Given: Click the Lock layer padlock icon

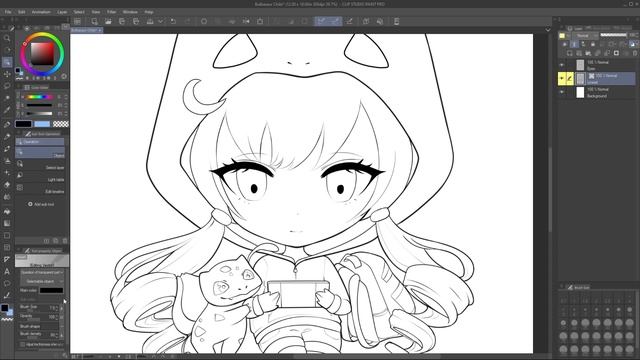Looking at the screenshot, I should 593,44.
